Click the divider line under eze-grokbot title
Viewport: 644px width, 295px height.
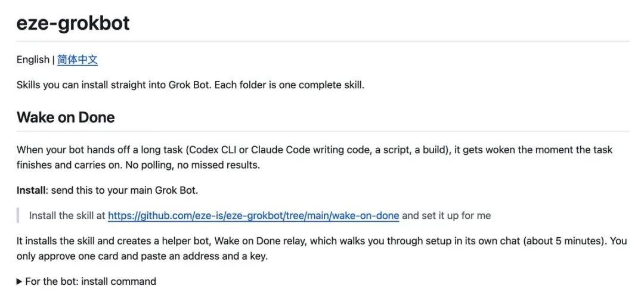click(x=323, y=41)
